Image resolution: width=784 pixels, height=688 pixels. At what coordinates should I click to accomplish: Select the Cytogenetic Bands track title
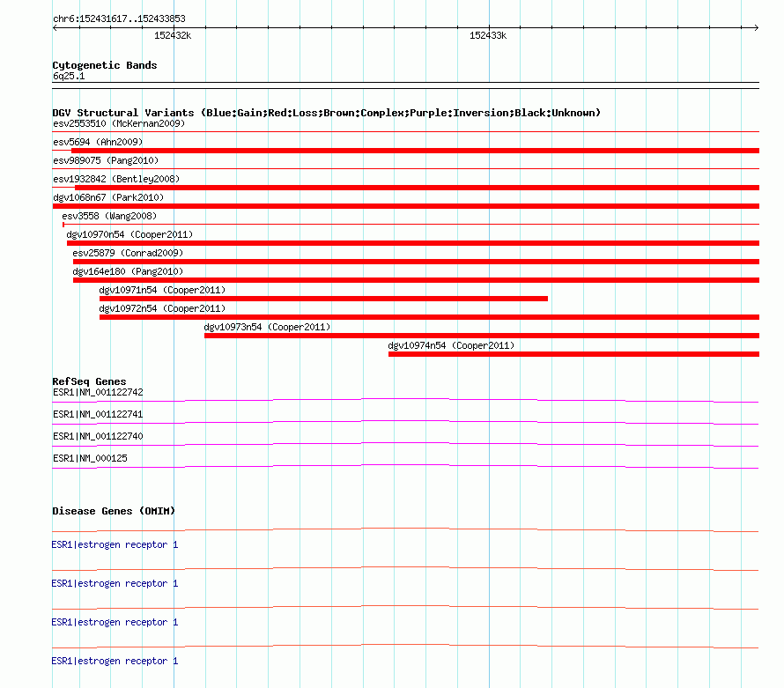pos(105,65)
